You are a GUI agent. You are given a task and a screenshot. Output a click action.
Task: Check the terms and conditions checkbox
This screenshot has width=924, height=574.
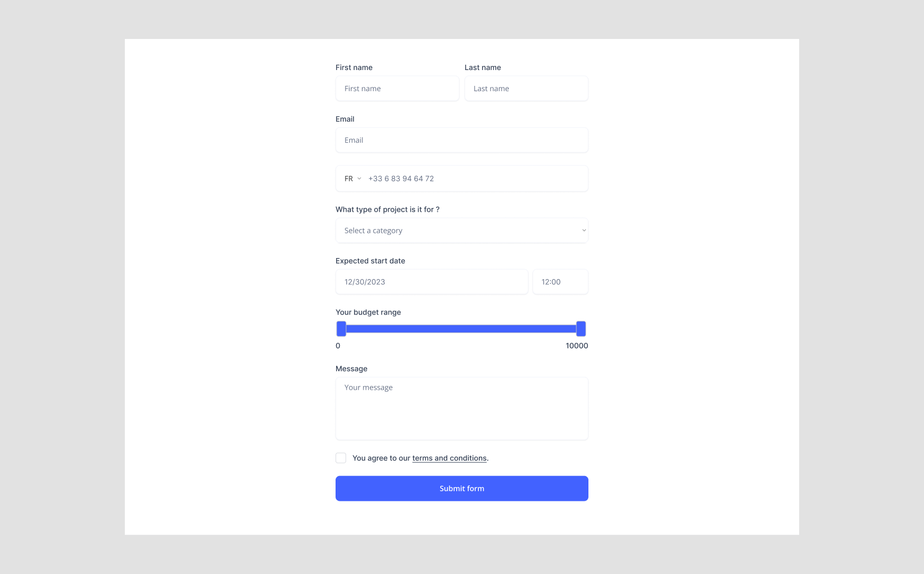click(341, 458)
